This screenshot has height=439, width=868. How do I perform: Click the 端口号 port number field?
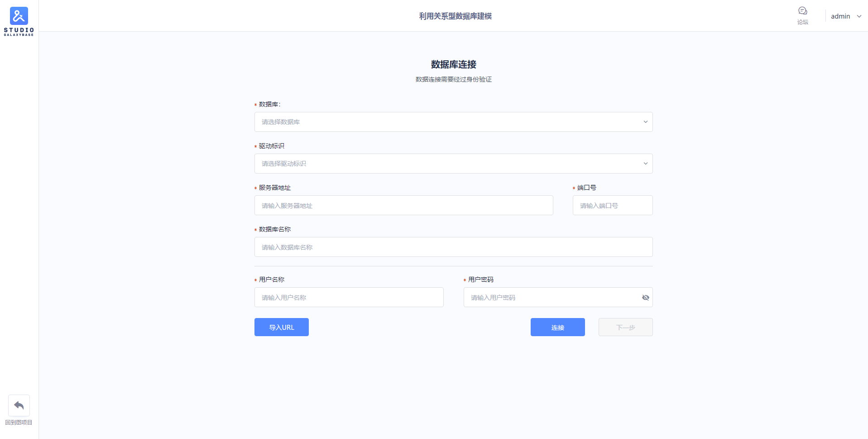[x=612, y=205]
